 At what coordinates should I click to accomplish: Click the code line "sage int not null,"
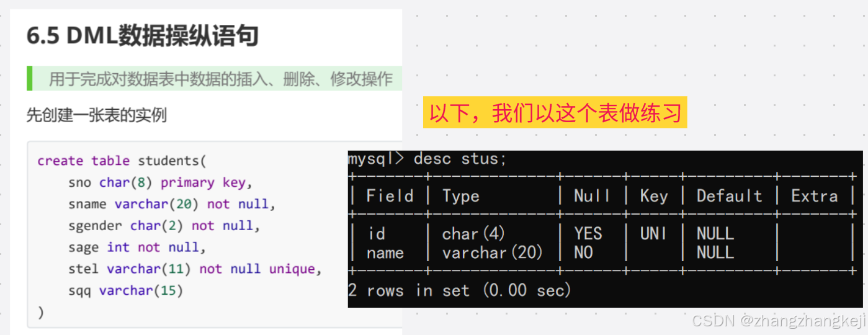(137, 248)
